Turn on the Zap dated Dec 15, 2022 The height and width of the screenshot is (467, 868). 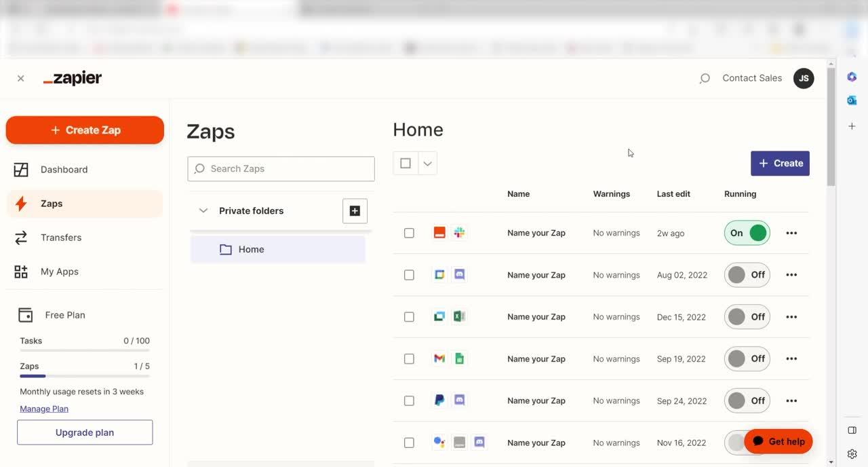(x=746, y=316)
